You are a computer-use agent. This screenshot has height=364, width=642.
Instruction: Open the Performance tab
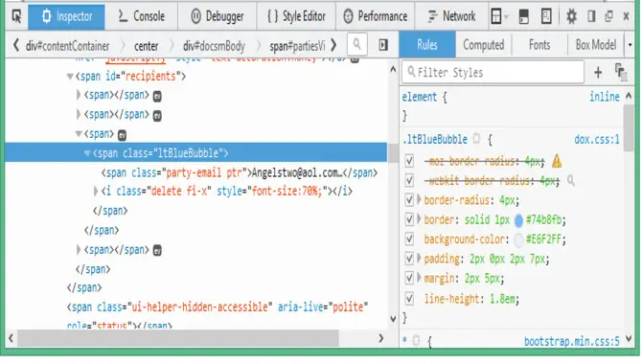[375, 16]
